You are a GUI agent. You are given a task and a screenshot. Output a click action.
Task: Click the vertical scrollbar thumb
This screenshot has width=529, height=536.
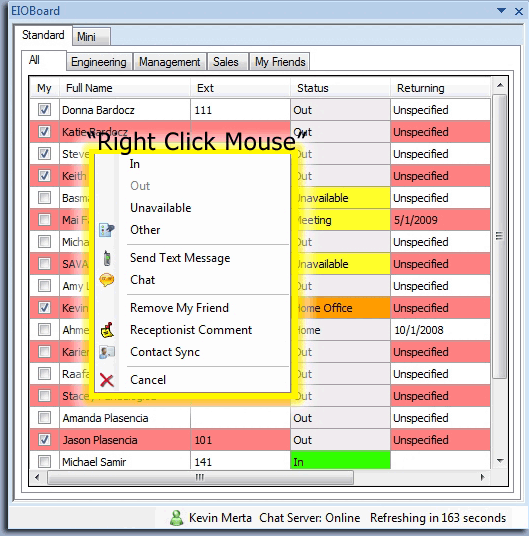(500, 236)
